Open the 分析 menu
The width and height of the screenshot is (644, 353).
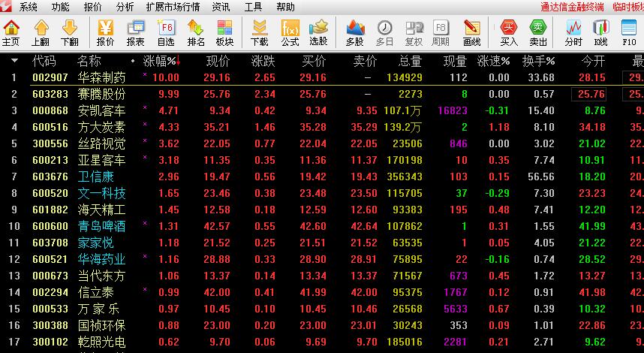125,7
